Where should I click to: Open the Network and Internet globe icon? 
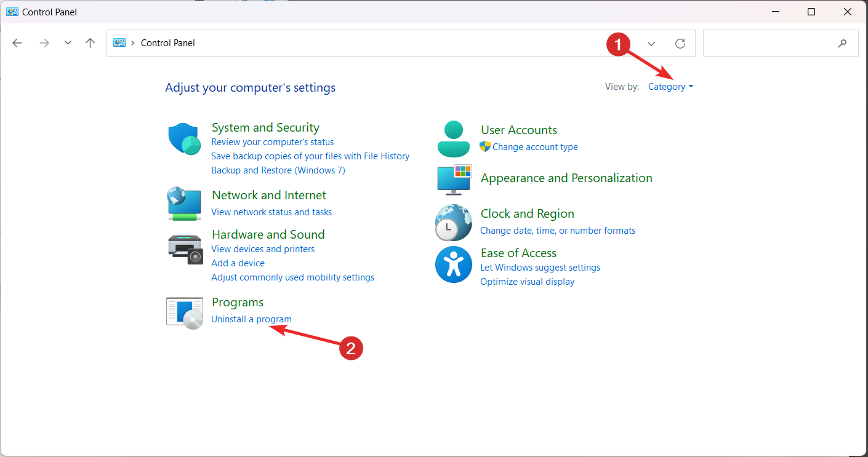coord(184,204)
